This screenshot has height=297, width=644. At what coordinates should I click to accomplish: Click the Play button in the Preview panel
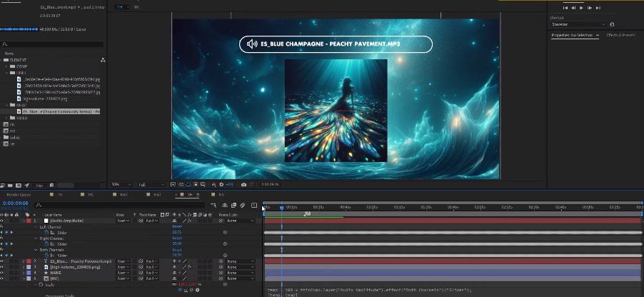coord(581,7)
